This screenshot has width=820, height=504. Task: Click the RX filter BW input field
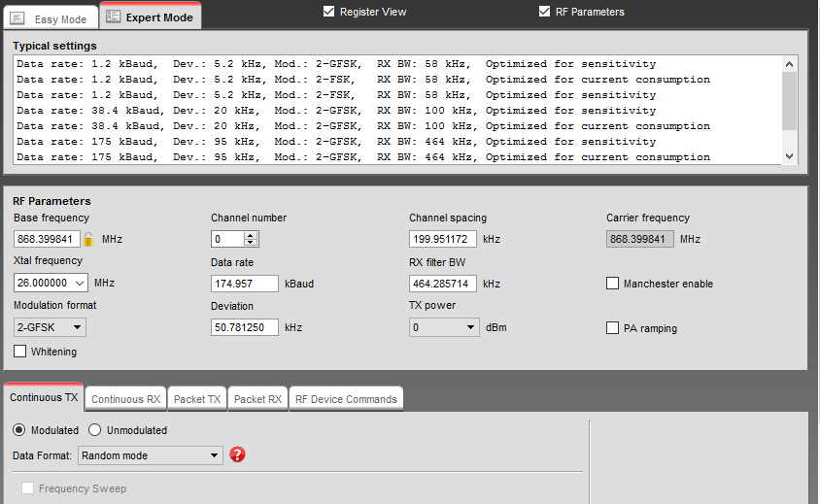tap(442, 284)
